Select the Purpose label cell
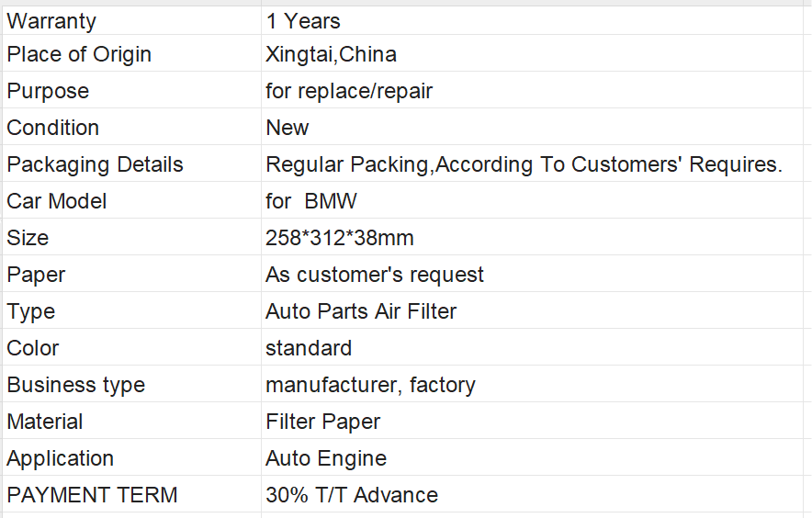 point(131,90)
